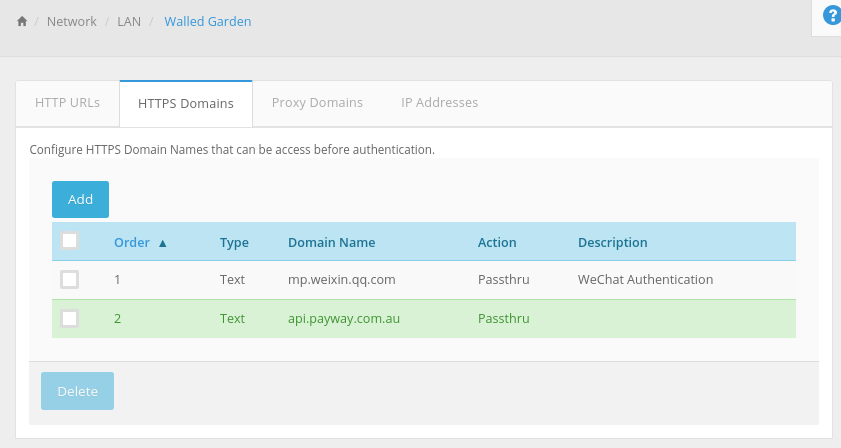This screenshot has width=841, height=448.
Task: Open LAN in the breadcrumb
Action: tap(129, 21)
